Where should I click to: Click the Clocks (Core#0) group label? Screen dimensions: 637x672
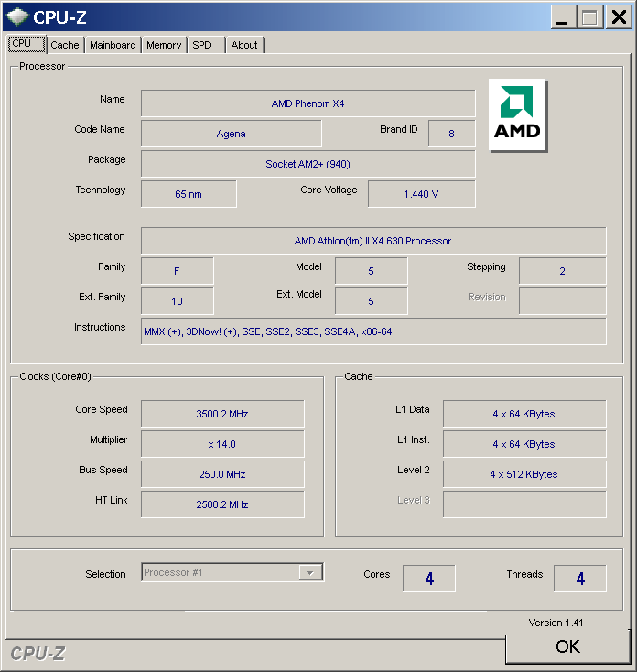(55, 376)
